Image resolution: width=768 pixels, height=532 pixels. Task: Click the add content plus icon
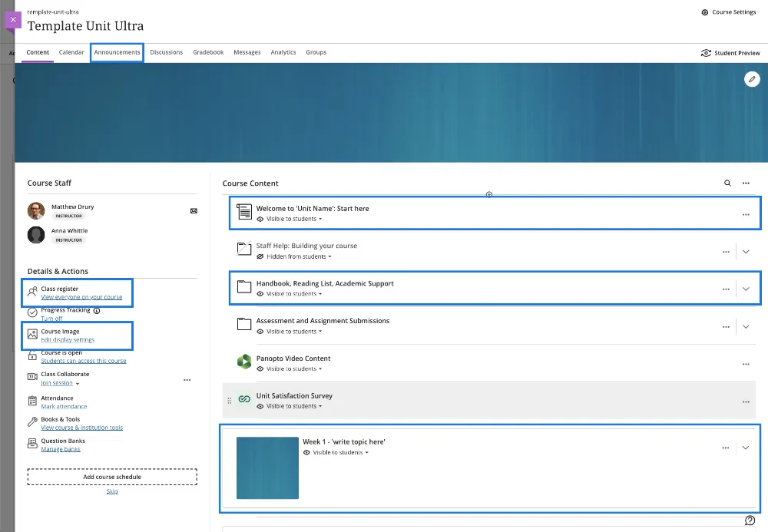click(489, 195)
